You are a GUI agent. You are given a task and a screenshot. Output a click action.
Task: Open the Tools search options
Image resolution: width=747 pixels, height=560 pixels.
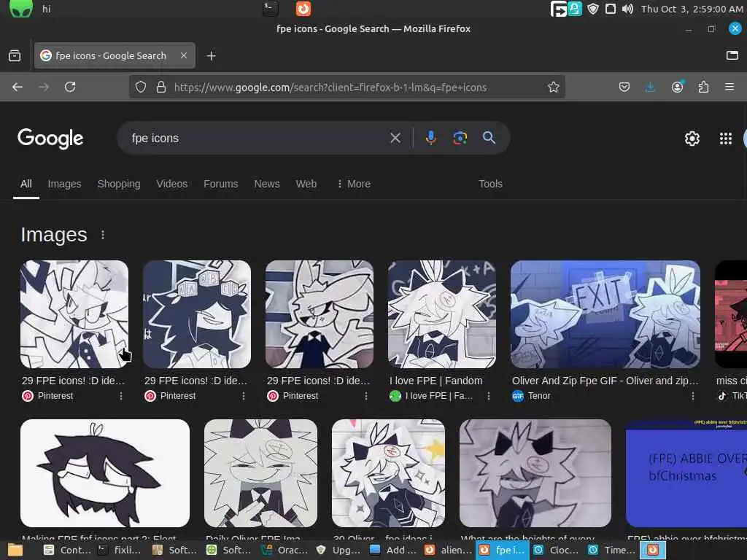(490, 184)
